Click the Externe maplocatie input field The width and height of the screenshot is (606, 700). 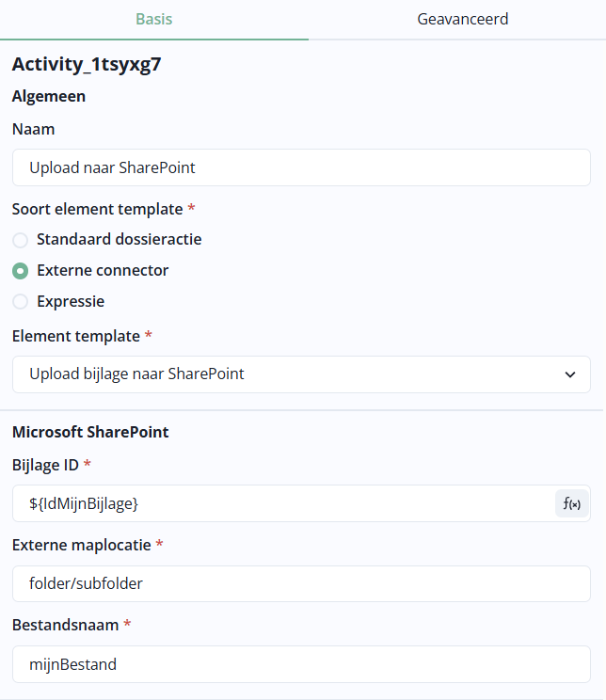pyautogui.click(x=301, y=583)
